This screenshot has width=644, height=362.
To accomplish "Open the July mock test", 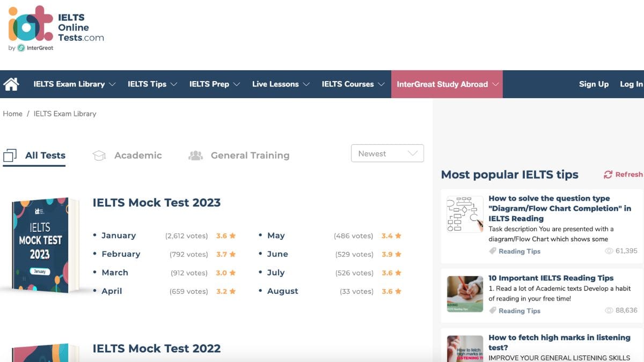I will [276, 273].
